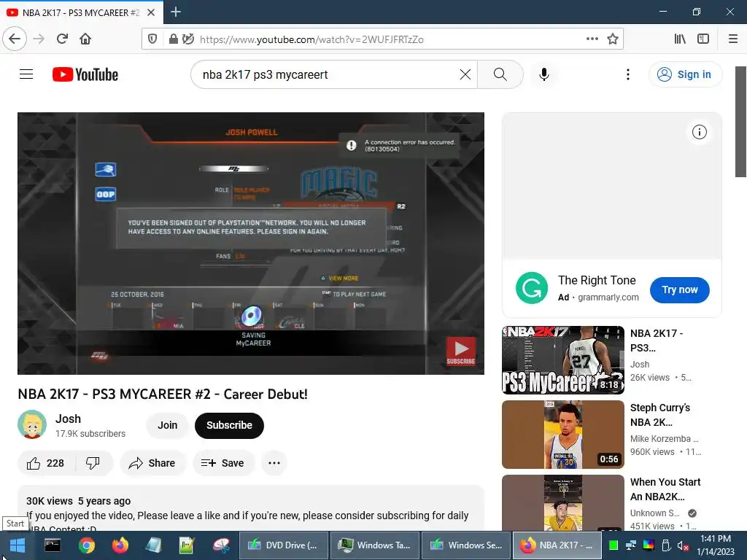Image resolution: width=747 pixels, height=560 pixels.
Task: Switch to the DVD Drive taskbar window
Action: 284,545
